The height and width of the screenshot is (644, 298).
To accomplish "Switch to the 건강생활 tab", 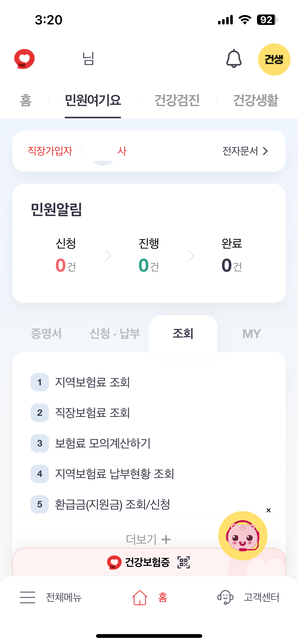I will pyautogui.click(x=255, y=100).
